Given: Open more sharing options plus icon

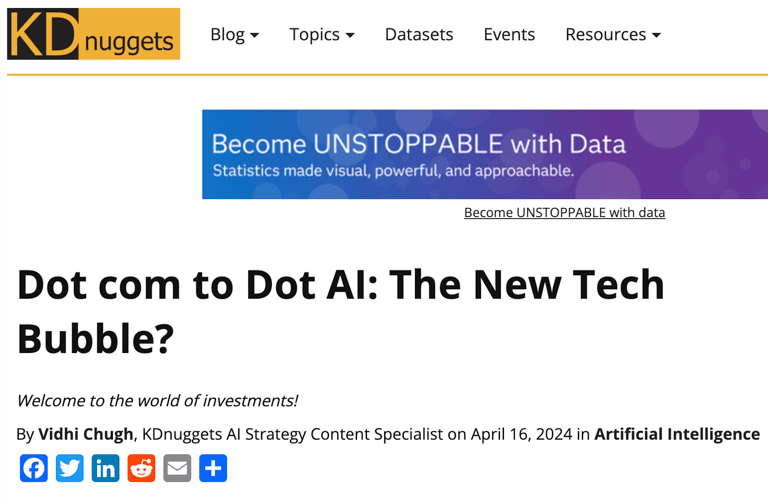Looking at the screenshot, I should pyautogui.click(x=213, y=468).
